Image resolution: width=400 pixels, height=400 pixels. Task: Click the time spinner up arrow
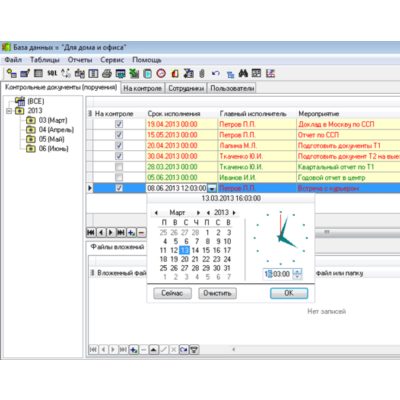(297, 271)
